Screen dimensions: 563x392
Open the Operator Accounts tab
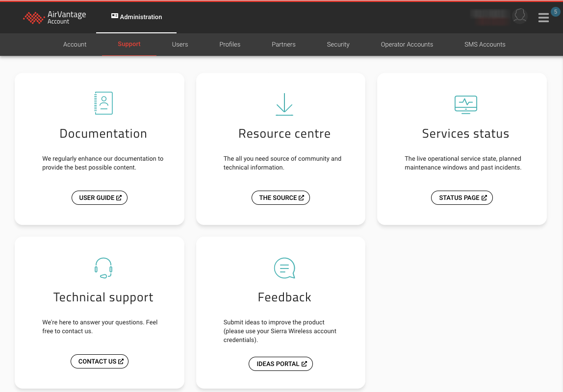[407, 45]
